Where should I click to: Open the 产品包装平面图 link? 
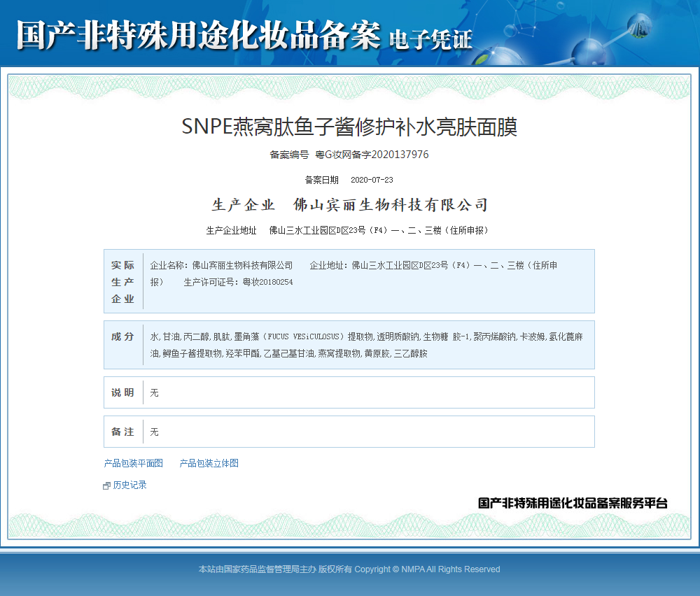coord(134,463)
